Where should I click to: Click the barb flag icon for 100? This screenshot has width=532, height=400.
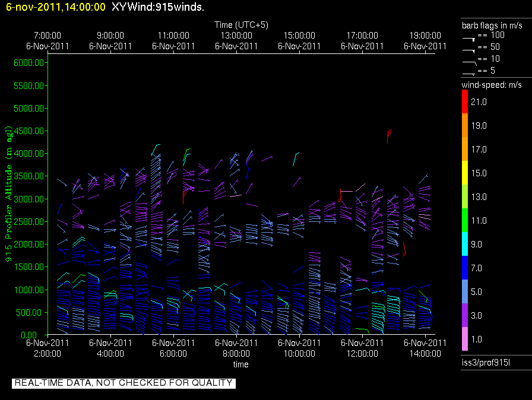[469, 39]
